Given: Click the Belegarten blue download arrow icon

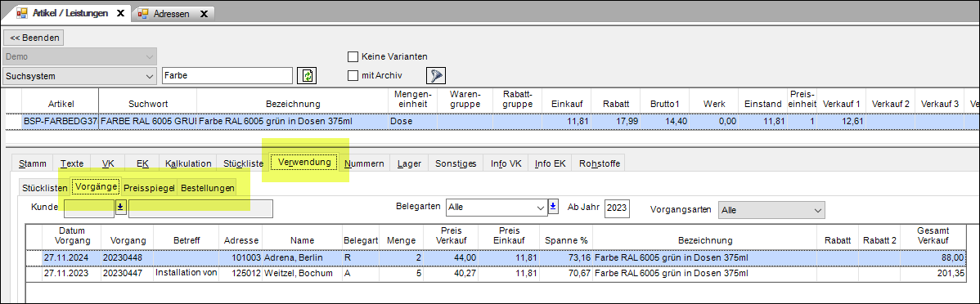Looking at the screenshot, I should (x=552, y=208).
